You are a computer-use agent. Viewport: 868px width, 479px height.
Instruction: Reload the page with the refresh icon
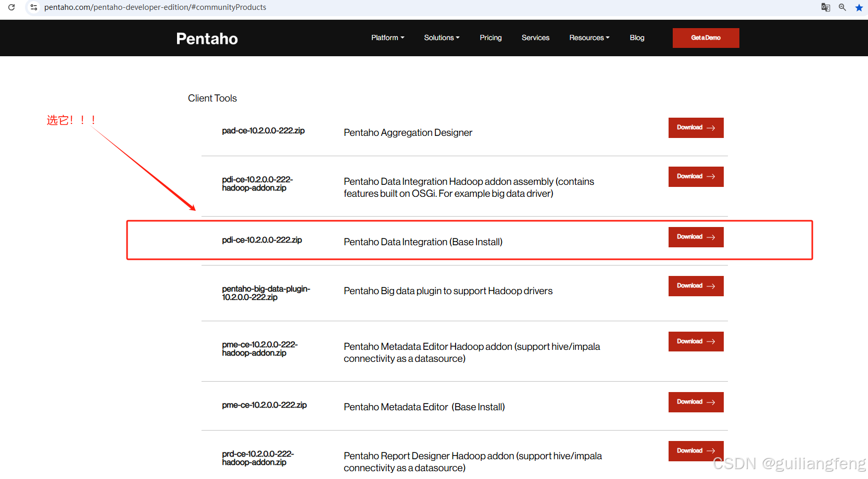click(x=11, y=7)
